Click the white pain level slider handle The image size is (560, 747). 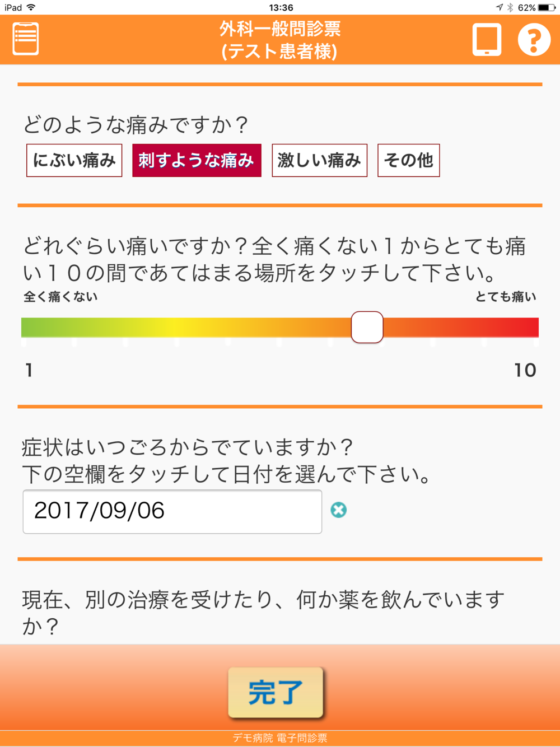pos(367,327)
